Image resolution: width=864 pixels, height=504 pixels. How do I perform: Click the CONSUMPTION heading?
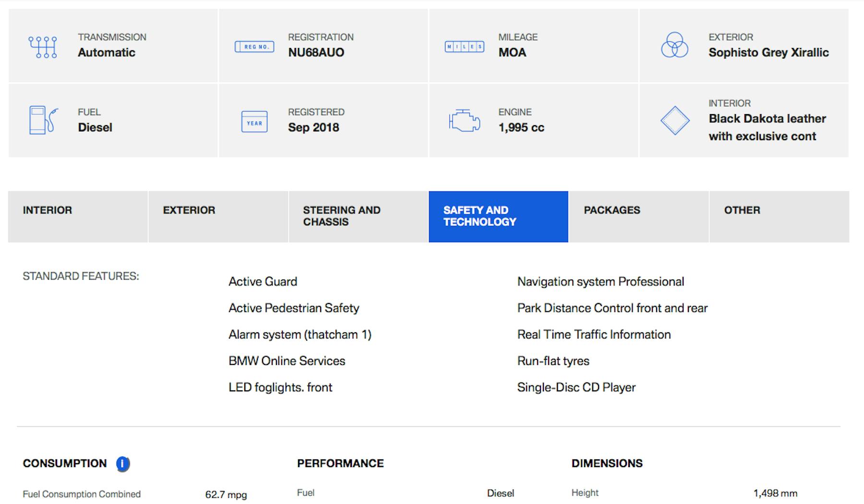[65, 463]
